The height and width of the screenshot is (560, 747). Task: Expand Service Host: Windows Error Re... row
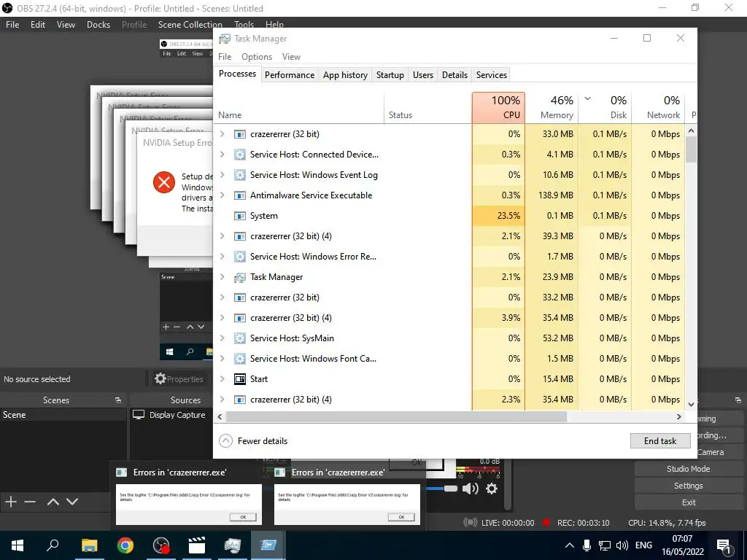point(222,257)
